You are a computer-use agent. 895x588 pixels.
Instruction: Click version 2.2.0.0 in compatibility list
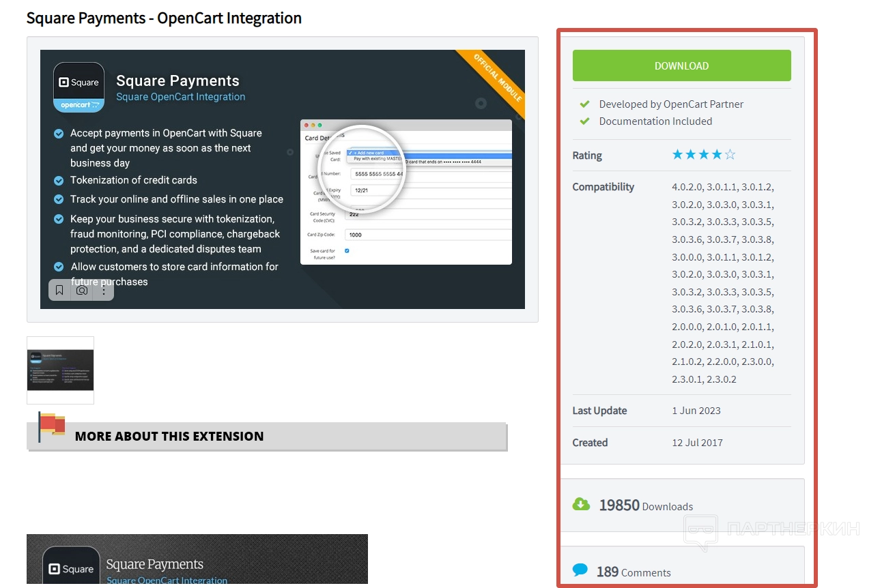(722, 362)
